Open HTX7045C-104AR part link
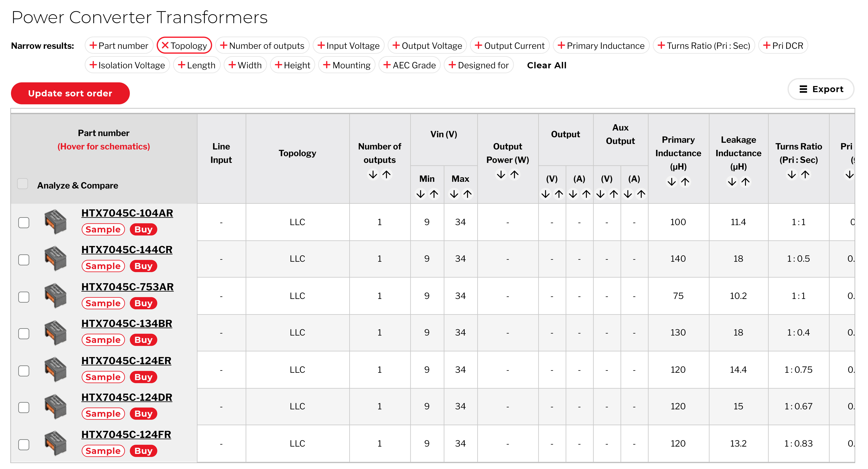The image size is (868, 469). coord(127,213)
